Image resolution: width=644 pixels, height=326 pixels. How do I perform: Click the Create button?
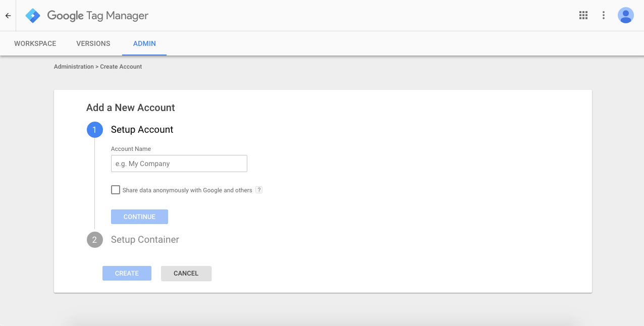pos(127,273)
